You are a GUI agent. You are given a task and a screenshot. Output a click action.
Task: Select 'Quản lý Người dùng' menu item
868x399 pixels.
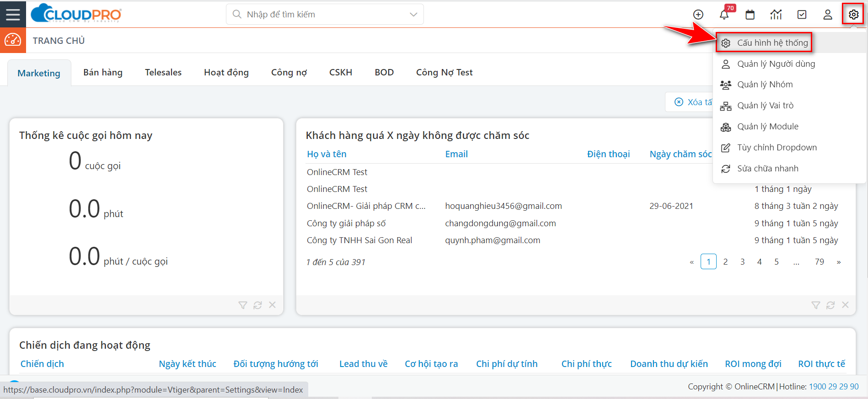[x=789, y=64]
